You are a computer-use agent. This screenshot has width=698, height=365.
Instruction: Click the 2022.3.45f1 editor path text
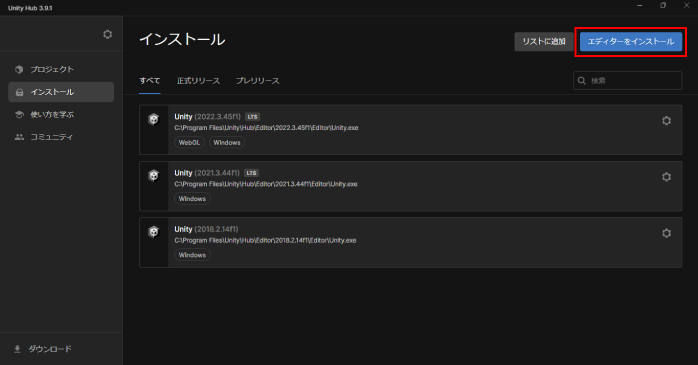(266, 128)
